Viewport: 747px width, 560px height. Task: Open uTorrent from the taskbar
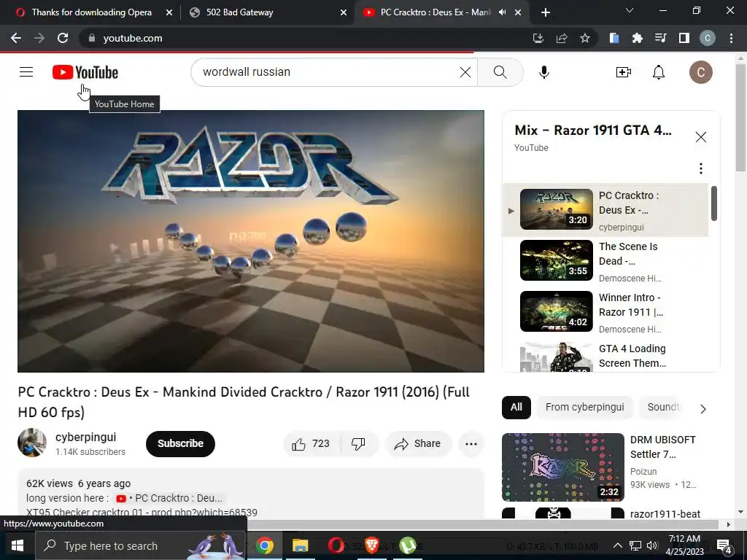[408, 545]
